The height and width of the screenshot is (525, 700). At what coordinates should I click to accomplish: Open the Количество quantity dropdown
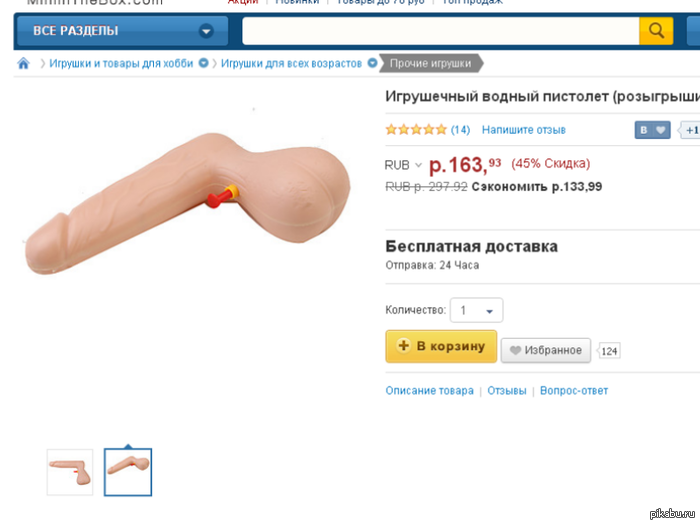click(476, 310)
